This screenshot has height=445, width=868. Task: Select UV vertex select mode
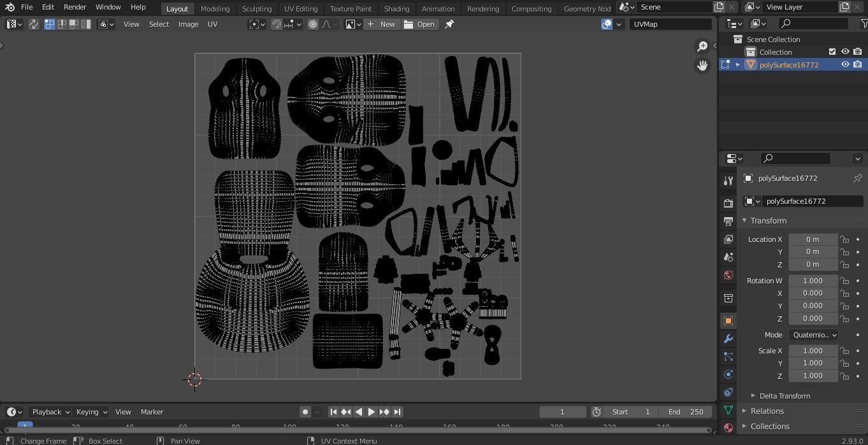point(50,24)
